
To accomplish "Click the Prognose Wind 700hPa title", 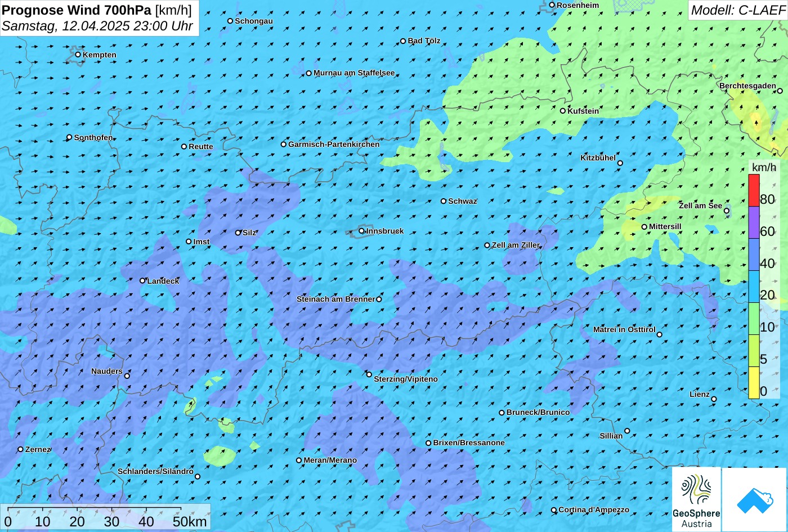I will [x=77, y=10].
